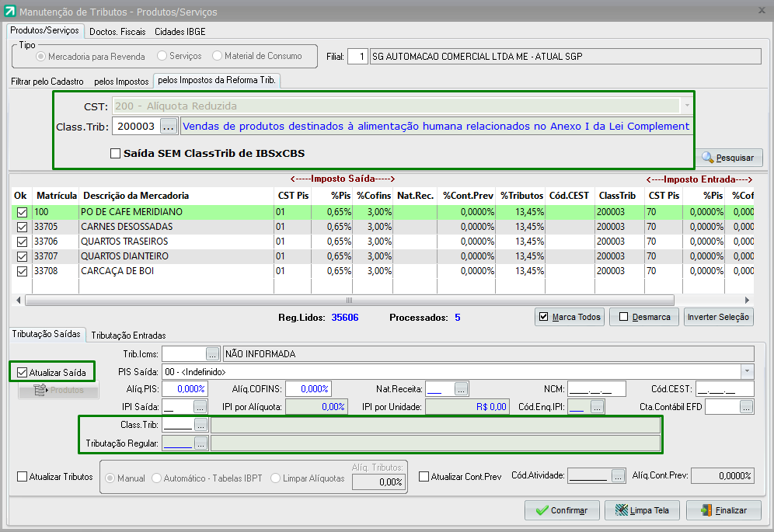Open the Cta.Contábil EFD lookup button
The height and width of the screenshot is (532, 774).
pyautogui.click(x=747, y=407)
